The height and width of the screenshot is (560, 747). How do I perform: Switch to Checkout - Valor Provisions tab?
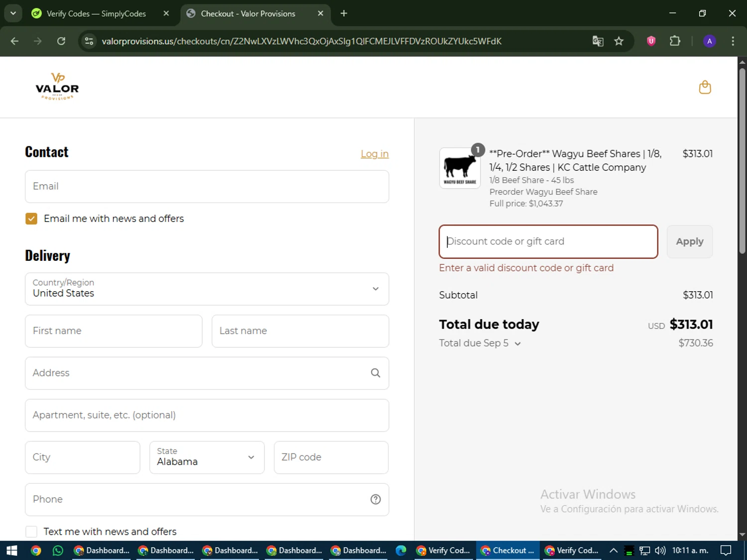point(254,13)
